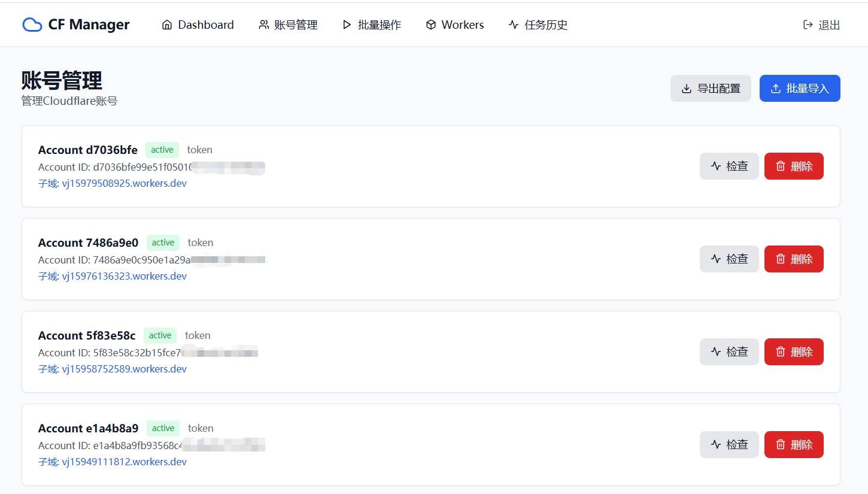868x494 pixels.
Task: Run 检查 on Account e1a4b8a9
Action: pos(729,444)
